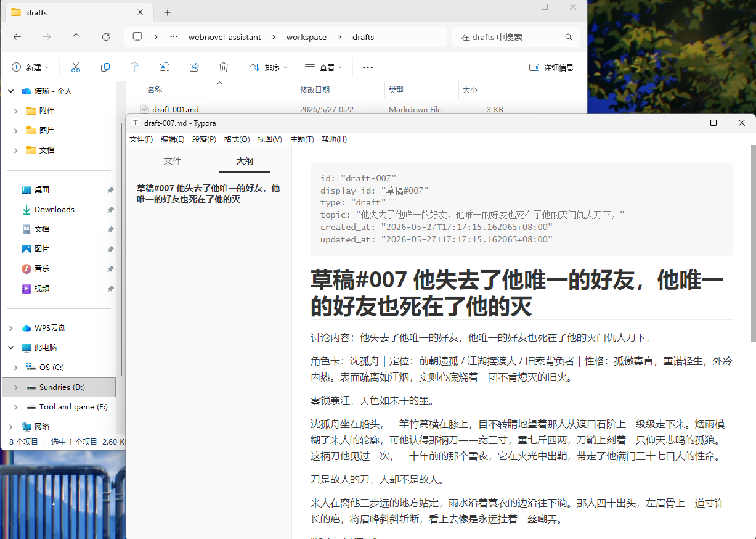Click the Cut icon in Explorer toolbar
The image size is (756, 539).
76,67
